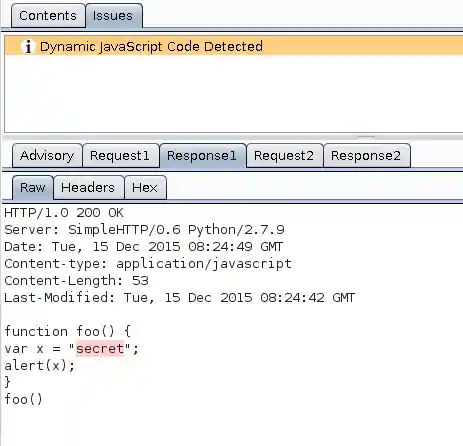
Task: Click the Content-type: application/javascript line
Action: 148,264
